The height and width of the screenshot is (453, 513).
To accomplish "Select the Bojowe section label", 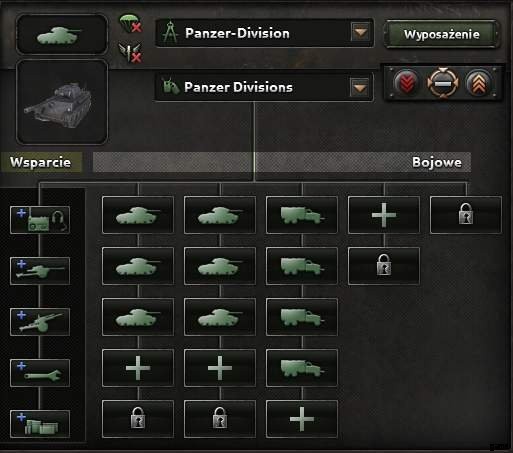I will [x=437, y=162].
